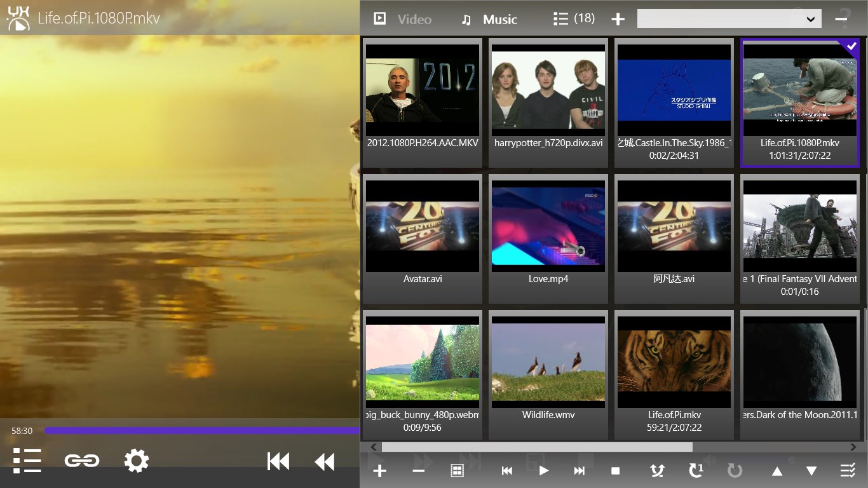Image resolution: width=868 pixels, height=488 pixels.
Task: Skip to the previous track in the player bar
Action: coord(278,461)
